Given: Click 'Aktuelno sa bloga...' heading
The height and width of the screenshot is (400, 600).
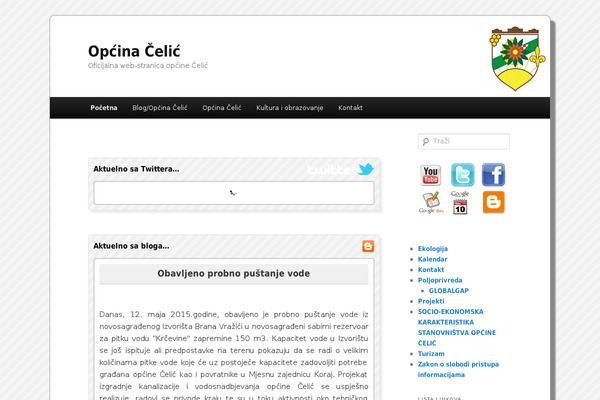Looking at the screenshot, I should pos(131,246).
